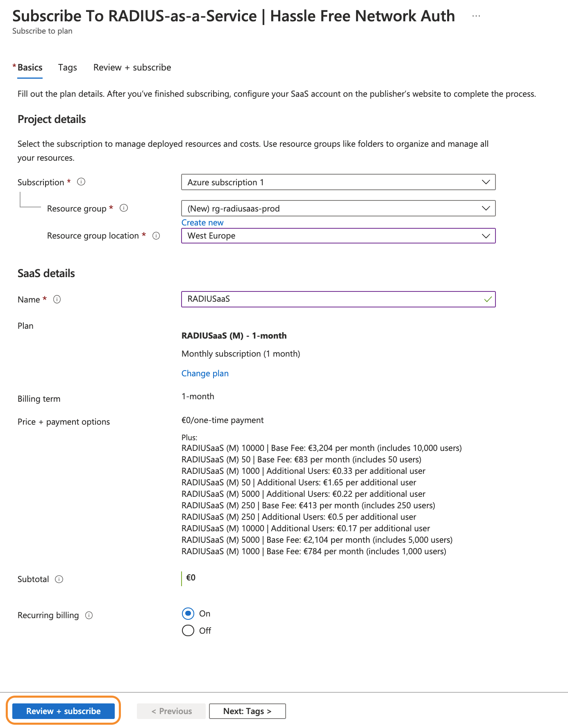Image resolution: width=568 pixels, height=728 pixels.
Task: Open the West Europe location dropdown
Action: point(338,236)
